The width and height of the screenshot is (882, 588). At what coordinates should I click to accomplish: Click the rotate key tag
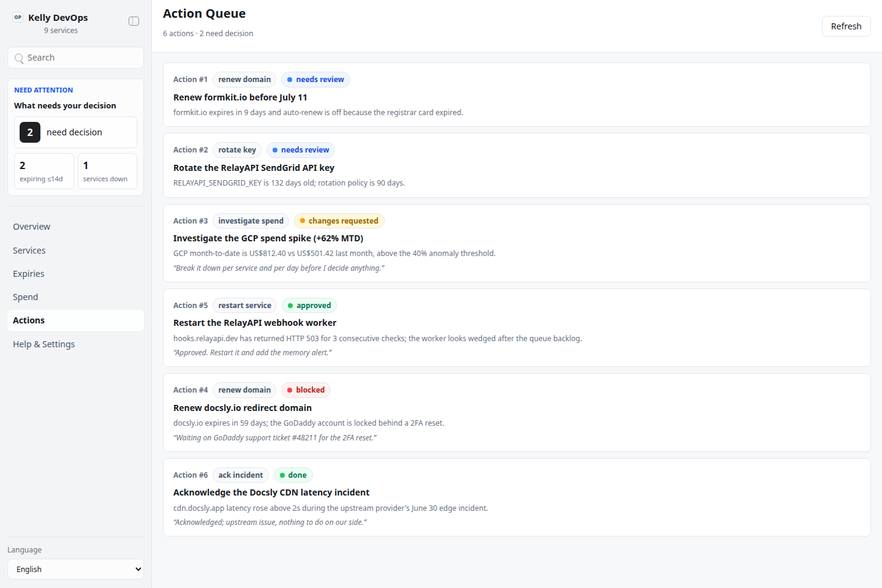[237, 150]
